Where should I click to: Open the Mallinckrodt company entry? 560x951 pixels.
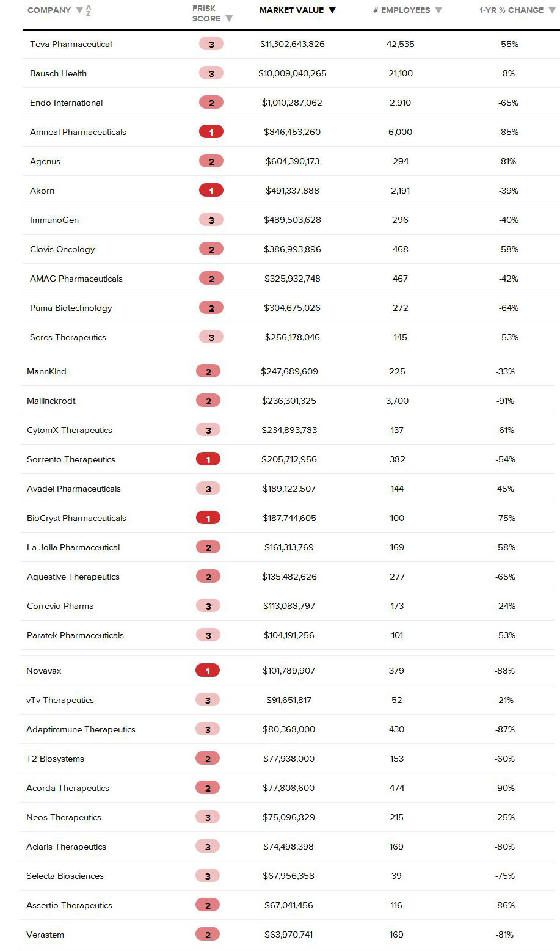click(x=51, y=401)
